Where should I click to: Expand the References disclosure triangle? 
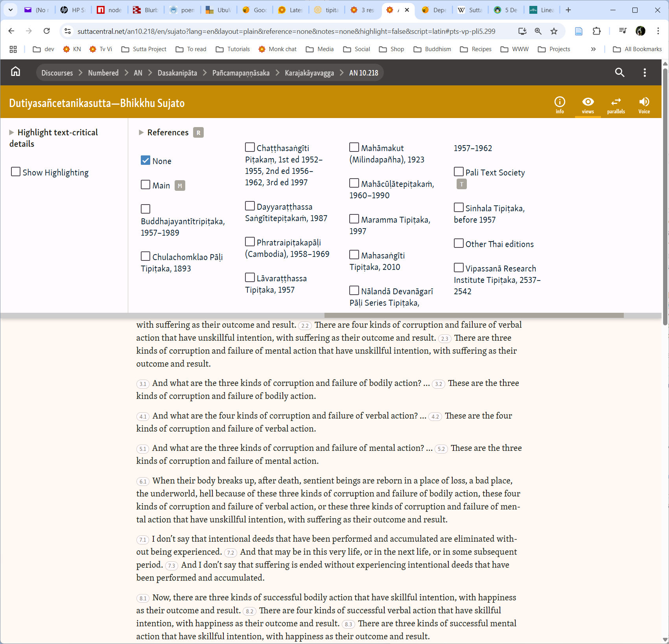[141, 133]
